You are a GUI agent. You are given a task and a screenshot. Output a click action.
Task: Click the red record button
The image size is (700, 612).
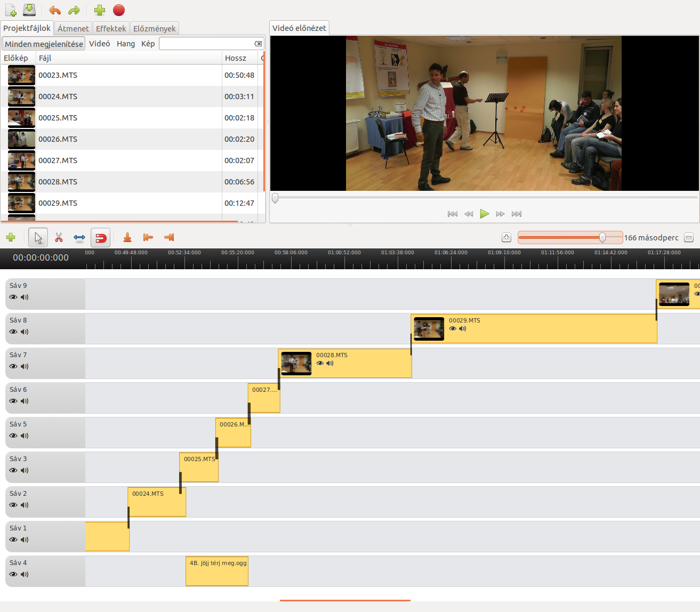[x=119, y=10]
